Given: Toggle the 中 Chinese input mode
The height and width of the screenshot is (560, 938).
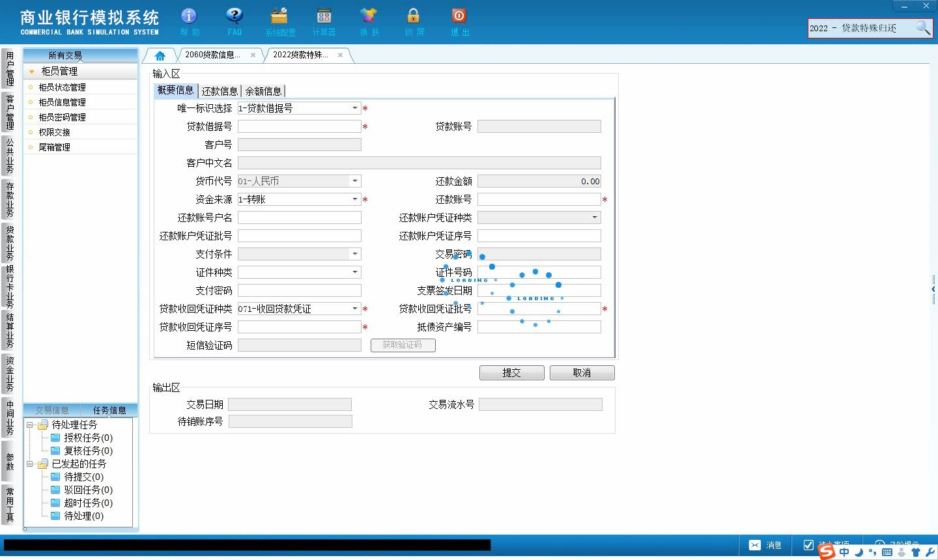Looking at the screenshot, I should point(844,552).
